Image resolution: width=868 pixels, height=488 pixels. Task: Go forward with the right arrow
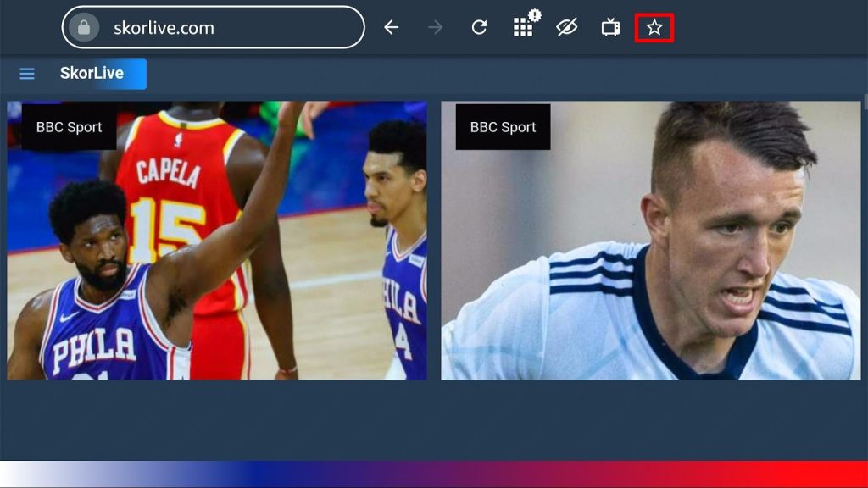coord(436,27)
